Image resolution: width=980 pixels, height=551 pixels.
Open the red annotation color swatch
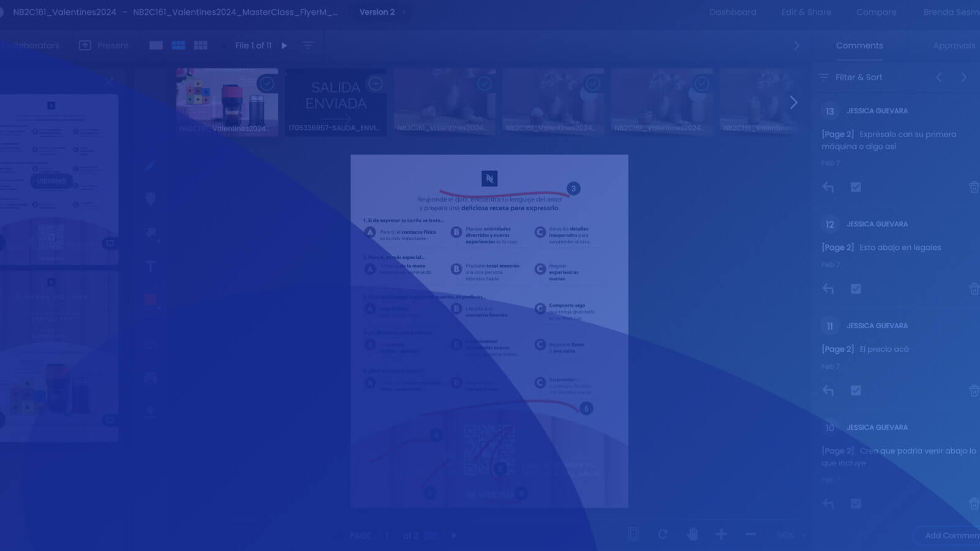point(151,299)
